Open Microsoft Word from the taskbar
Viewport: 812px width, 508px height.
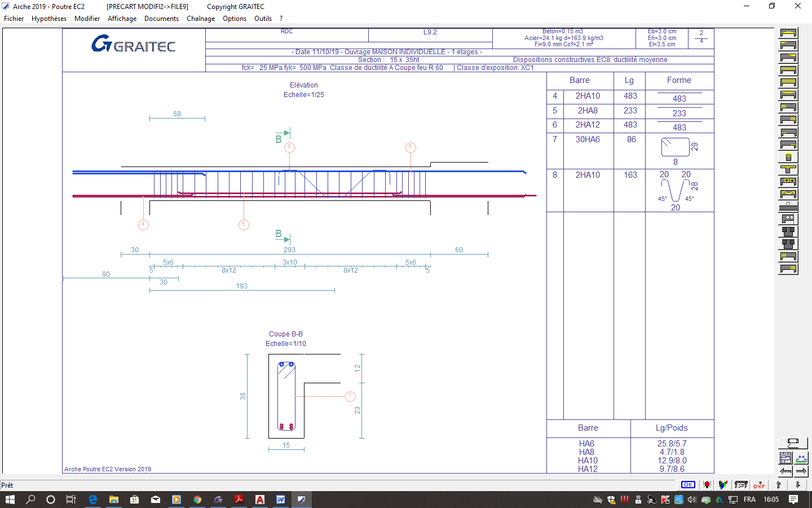pyautogui.click(x=280, y=500)
